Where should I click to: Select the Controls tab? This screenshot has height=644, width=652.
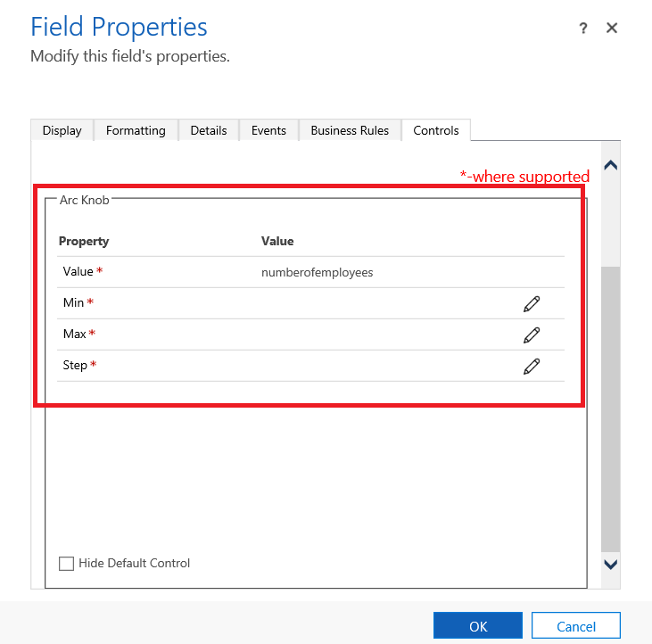pos(436,130)
